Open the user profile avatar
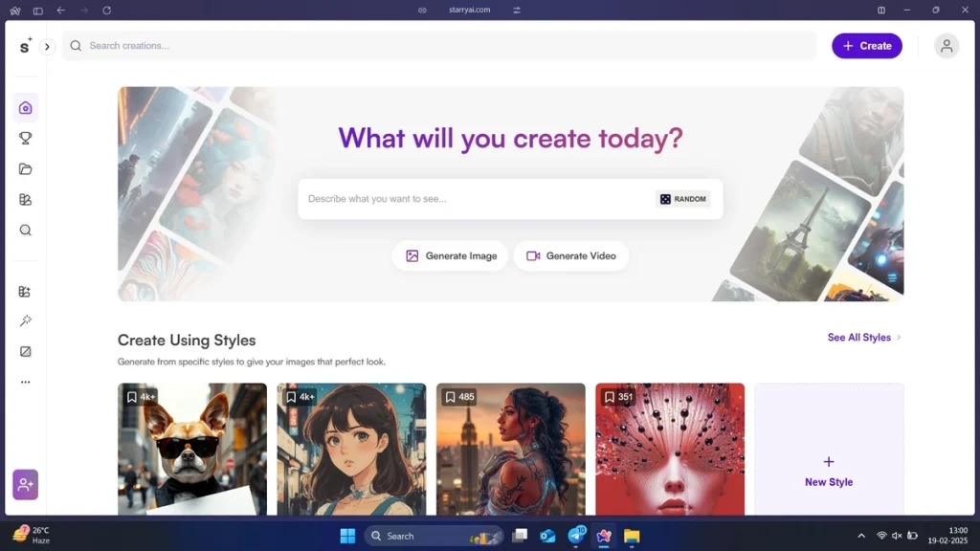980x551 pixels. coord(947,46)
